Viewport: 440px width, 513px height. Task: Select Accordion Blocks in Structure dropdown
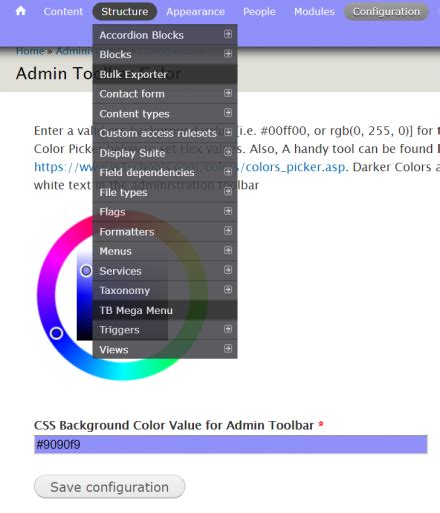pos(165,35)
